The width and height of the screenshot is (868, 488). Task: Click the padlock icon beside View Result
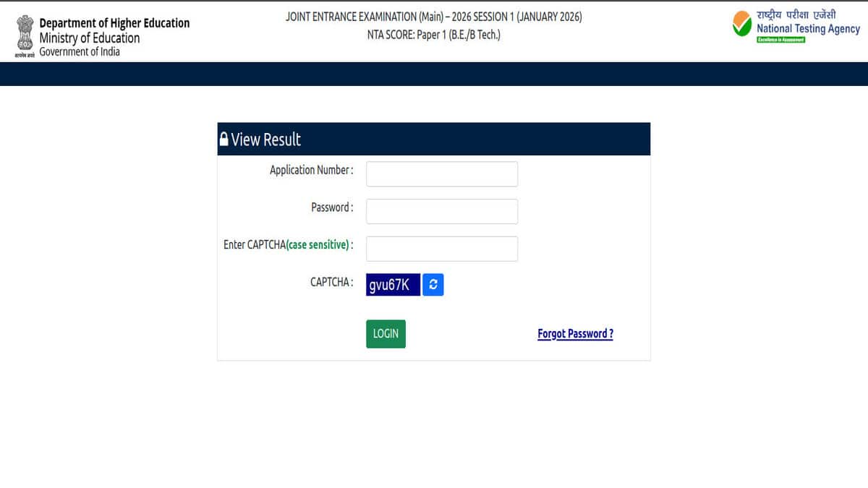tap(224, 139)
